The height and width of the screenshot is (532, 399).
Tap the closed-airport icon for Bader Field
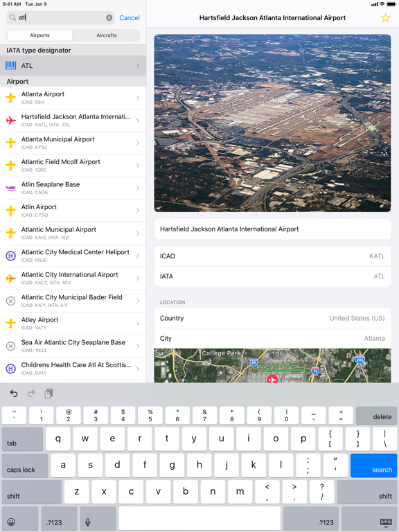pos(11,301)
